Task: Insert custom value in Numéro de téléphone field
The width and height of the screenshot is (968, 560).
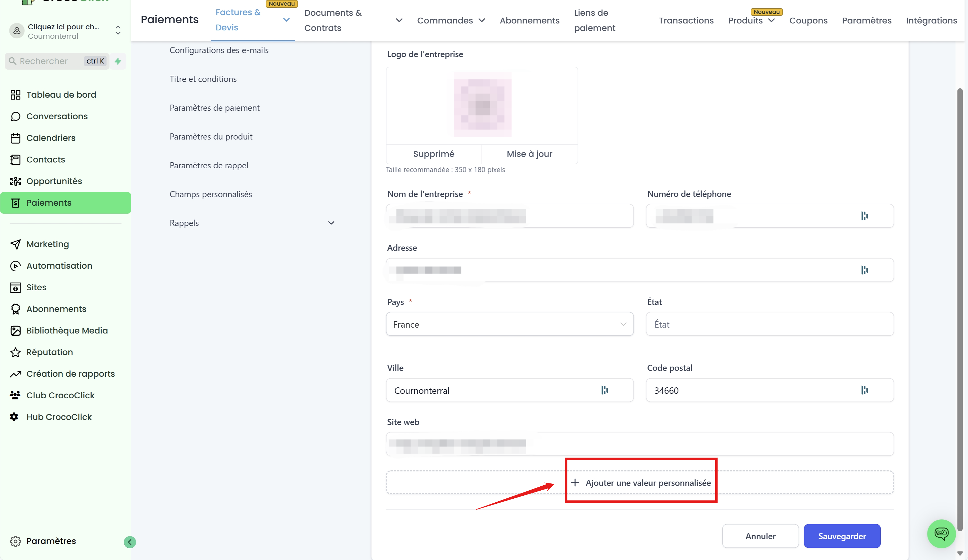Action: coord(864,216)
